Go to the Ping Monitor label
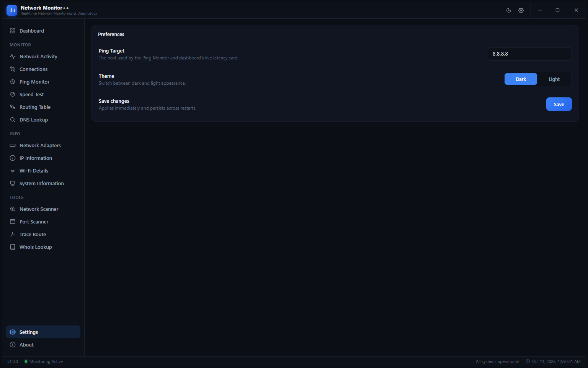 [x=34, y=82]
